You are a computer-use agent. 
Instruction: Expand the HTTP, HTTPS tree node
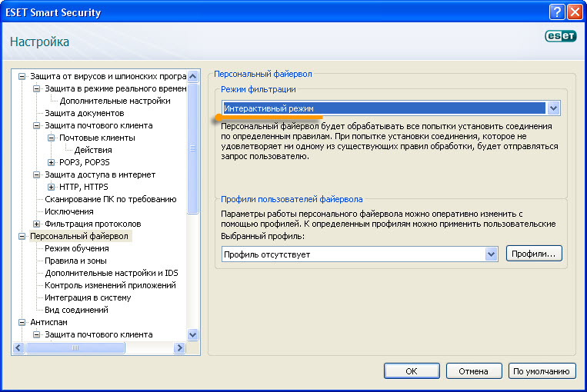tap(52, 187)
